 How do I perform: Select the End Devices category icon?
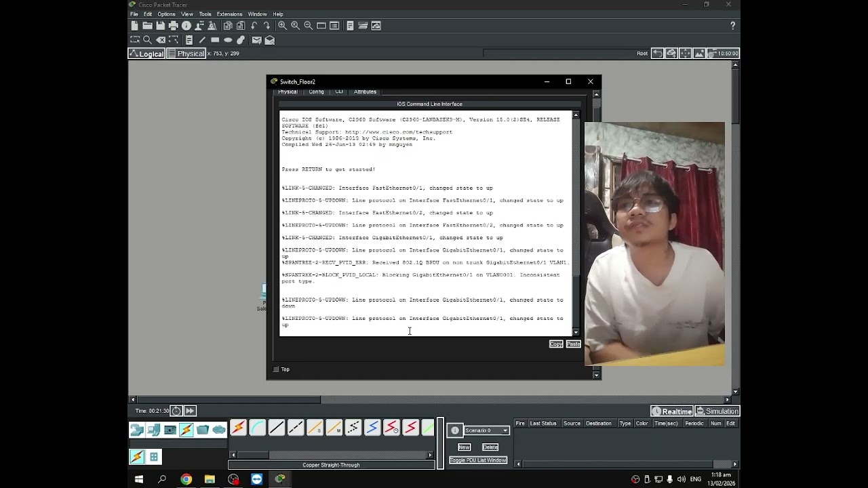point(153,430)
